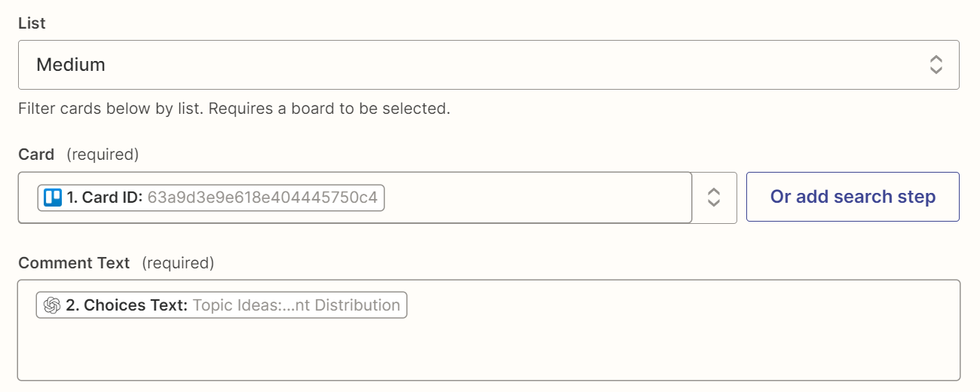Click the 'Topic Ideas:...nt Distribution' preview text
980x392 pixels.
[x=296, y=305]
